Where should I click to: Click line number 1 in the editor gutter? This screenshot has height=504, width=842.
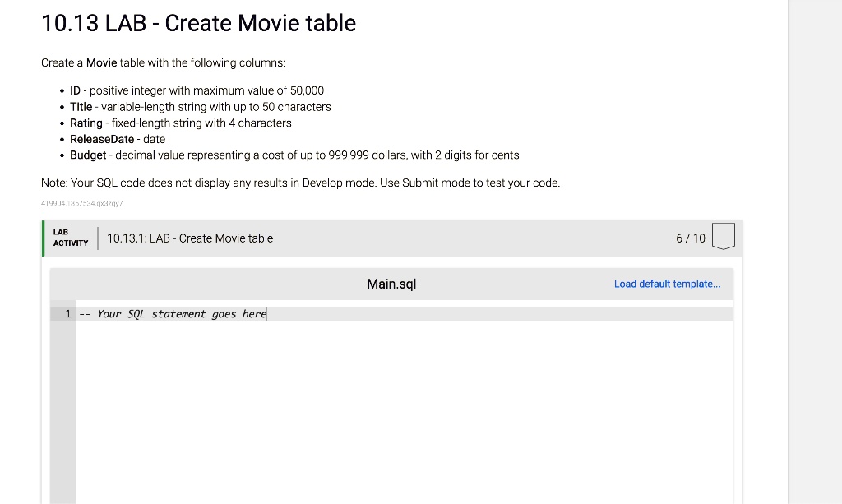click(66, 313)
